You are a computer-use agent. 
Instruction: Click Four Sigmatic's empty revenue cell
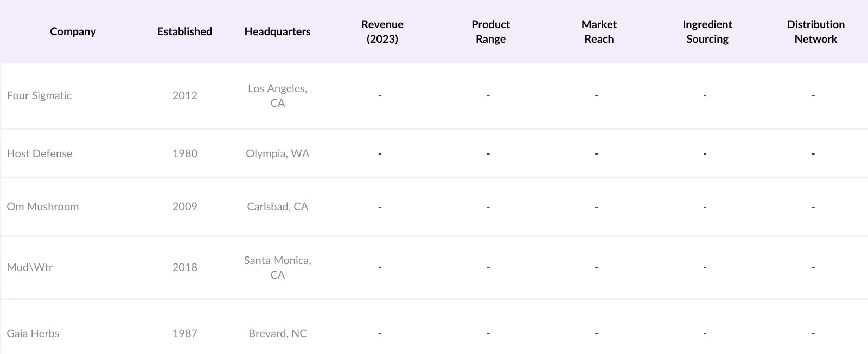(380, 95)
